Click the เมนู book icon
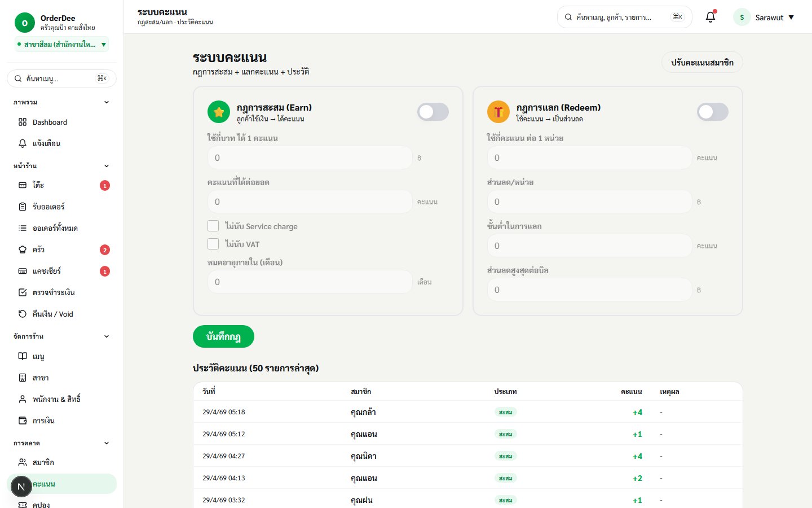 (x=23, y=356)
